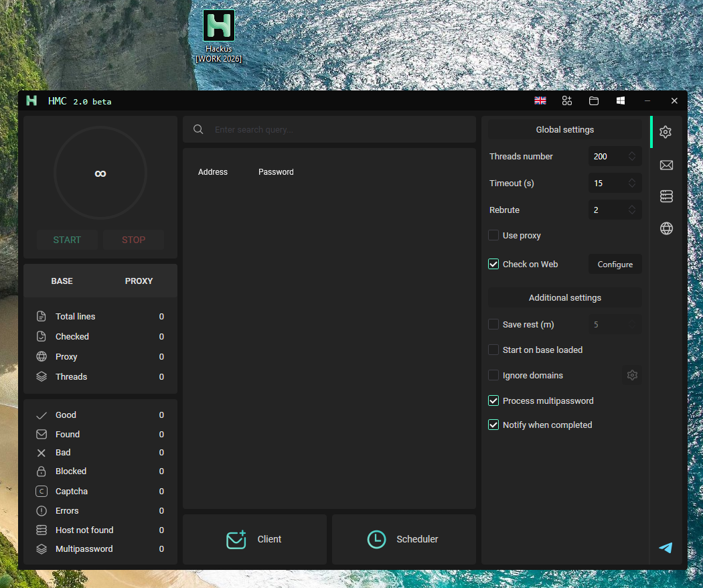The width and height of the screenshot is (703, 588).
Task: Click the Configure button
Action: tap(615, 264)
